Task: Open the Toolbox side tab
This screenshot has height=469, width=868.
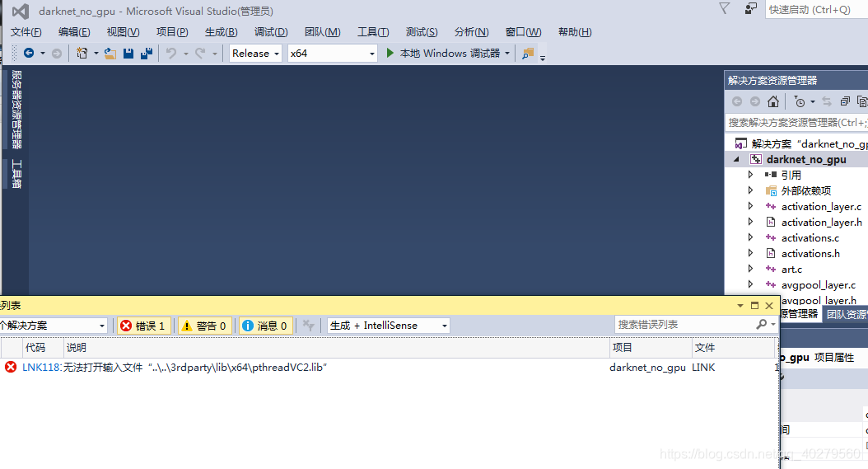Action: point(17,174)
